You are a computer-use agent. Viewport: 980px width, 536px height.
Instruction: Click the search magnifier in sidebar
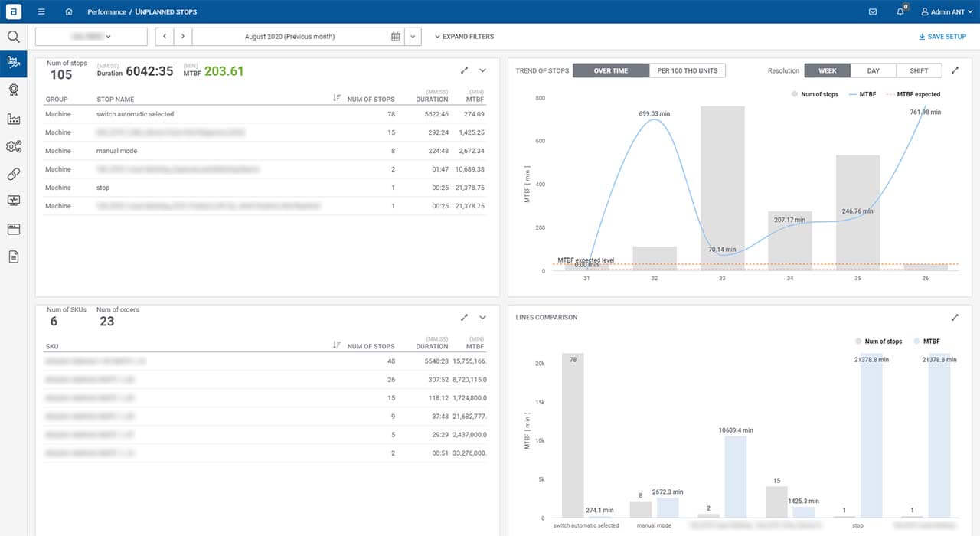tap(13, 36)
